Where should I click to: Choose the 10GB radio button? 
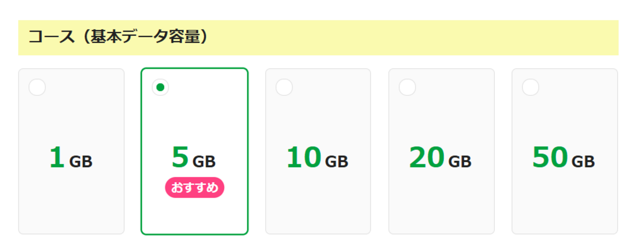point(284,87)
